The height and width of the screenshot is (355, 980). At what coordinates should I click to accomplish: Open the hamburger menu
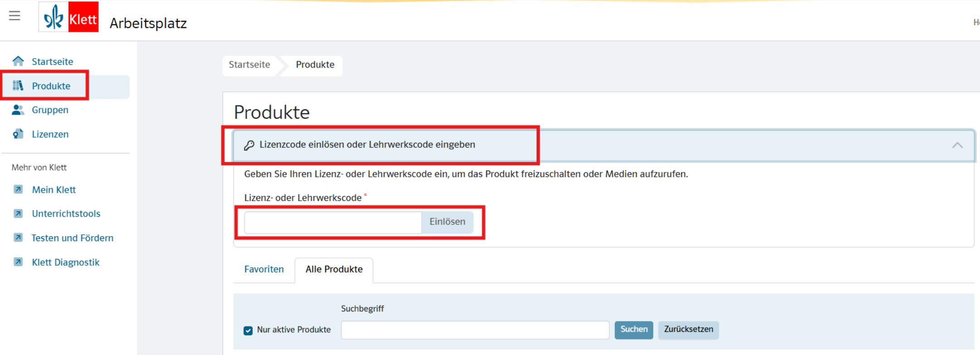point(15,16)
